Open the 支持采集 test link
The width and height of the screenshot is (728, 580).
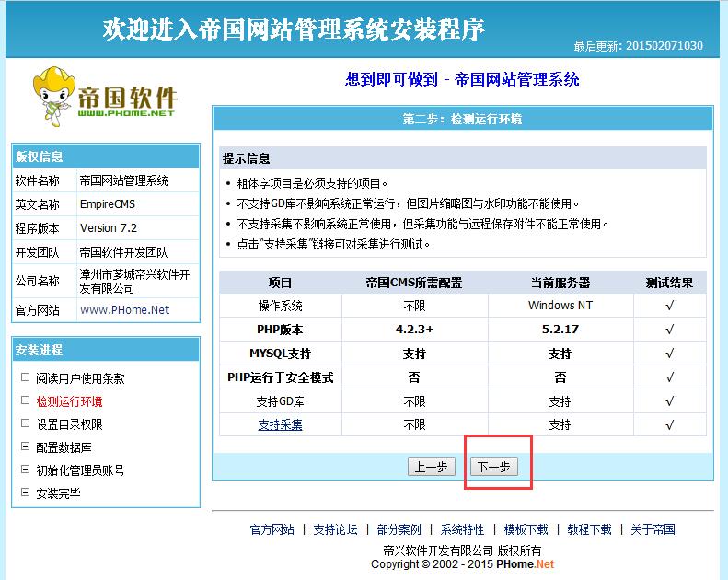pos(280,425)
